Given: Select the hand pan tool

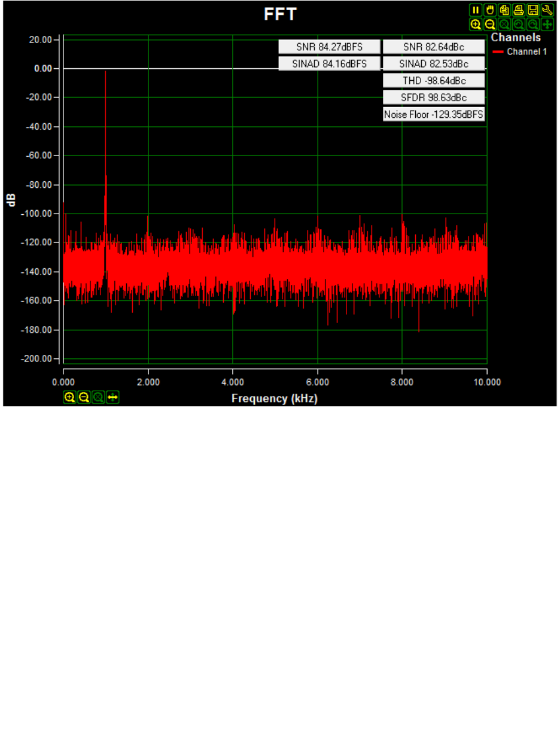Looking at the screenshot, I should [490, 10].
